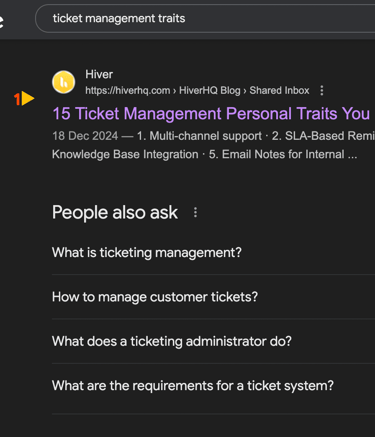The width and height of the screenshot is (375, 437).
Task: Click the Knowledge Base Integration snippet text
Action: click(x=125, y=154)
